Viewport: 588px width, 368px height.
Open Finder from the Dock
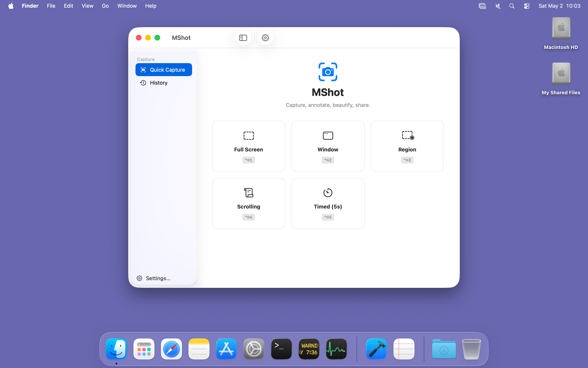click(x=116, y=349)
